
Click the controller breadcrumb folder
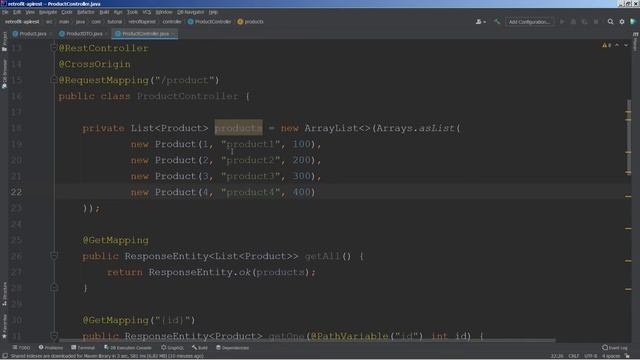click(172, 22)
